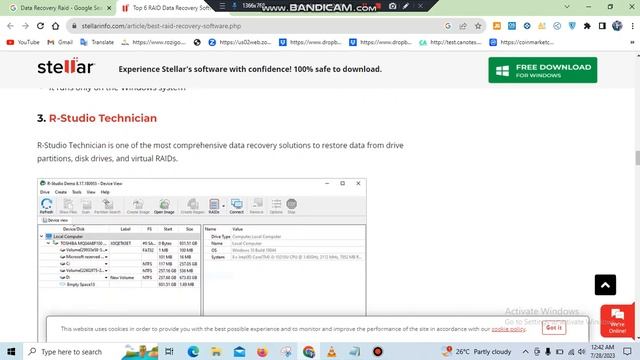Open the Chrome profile avatar
Viewport: 640px width, 360px height.
[617, 26]
